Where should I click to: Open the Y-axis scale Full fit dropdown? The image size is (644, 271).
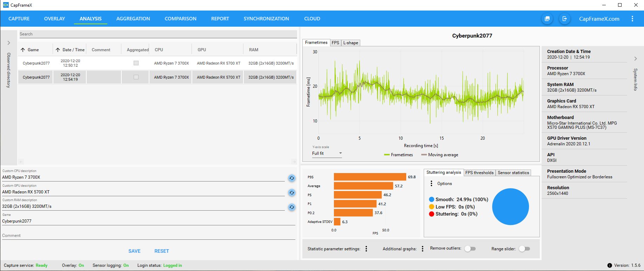[x=327, y=153]
